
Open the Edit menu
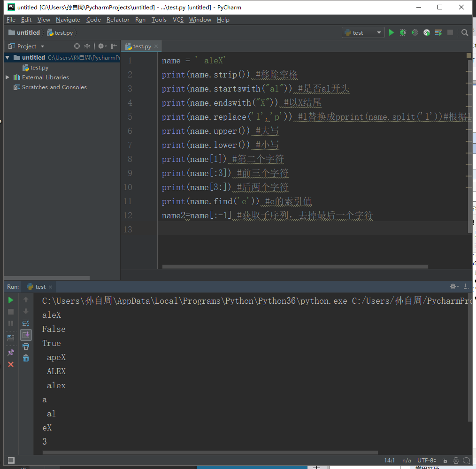[26, 19]
